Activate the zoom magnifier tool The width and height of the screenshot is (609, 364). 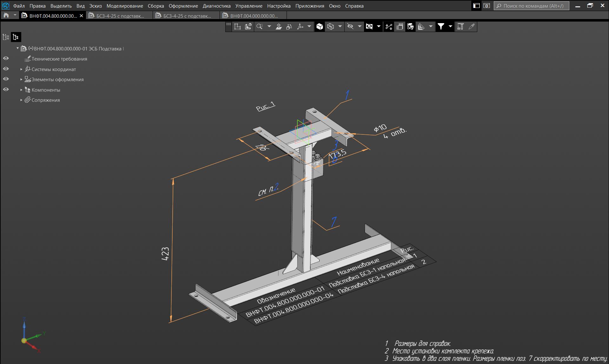point(260,27)
